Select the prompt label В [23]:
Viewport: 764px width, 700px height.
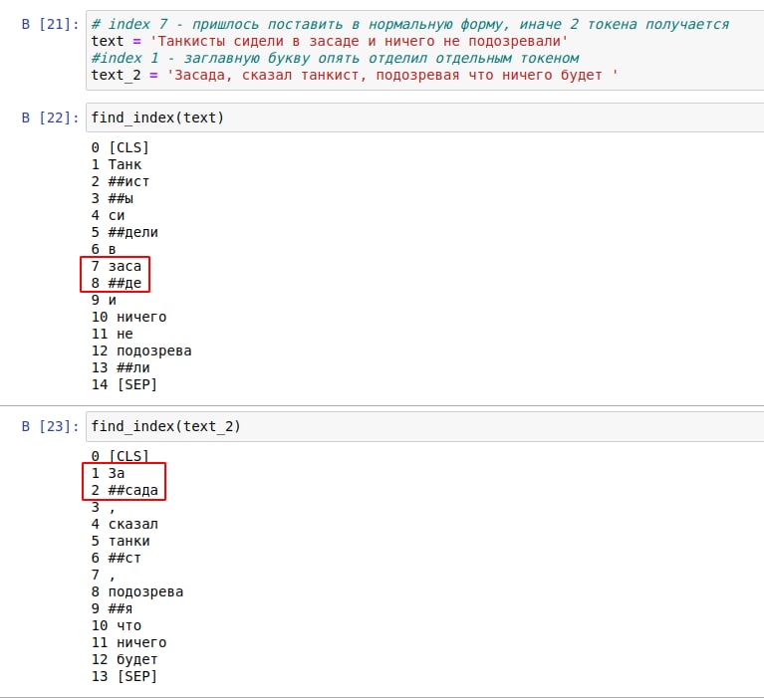click(x=50, y=427)
